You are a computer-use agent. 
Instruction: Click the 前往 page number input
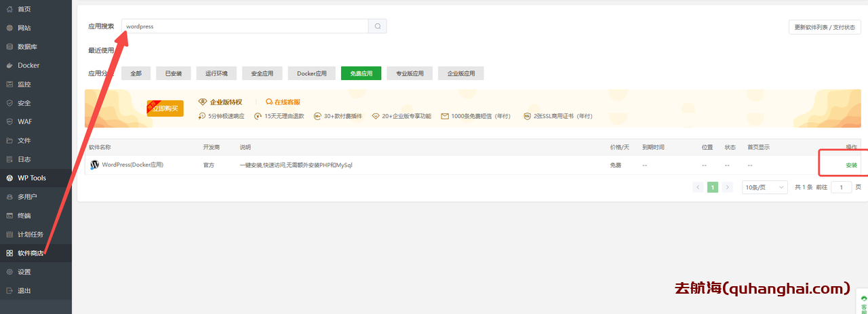pos(841,187)
